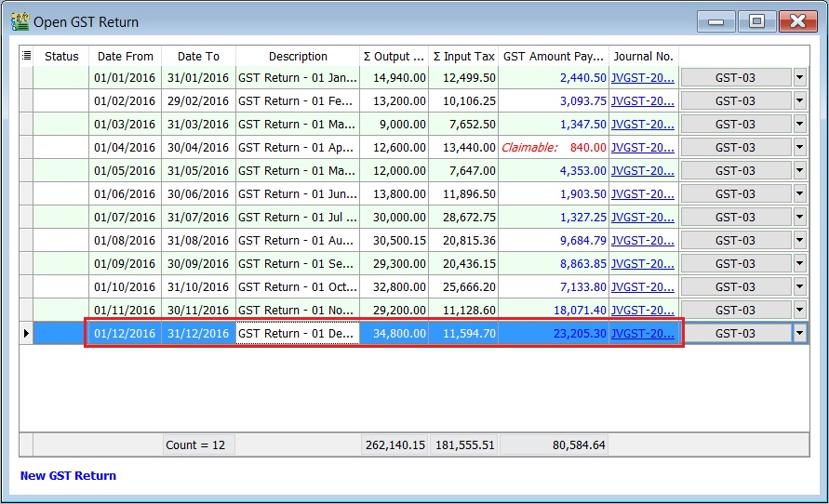Open journal link for the December 2016 return
The width and height of the screenshot is (829, 504).
(642, 333)
